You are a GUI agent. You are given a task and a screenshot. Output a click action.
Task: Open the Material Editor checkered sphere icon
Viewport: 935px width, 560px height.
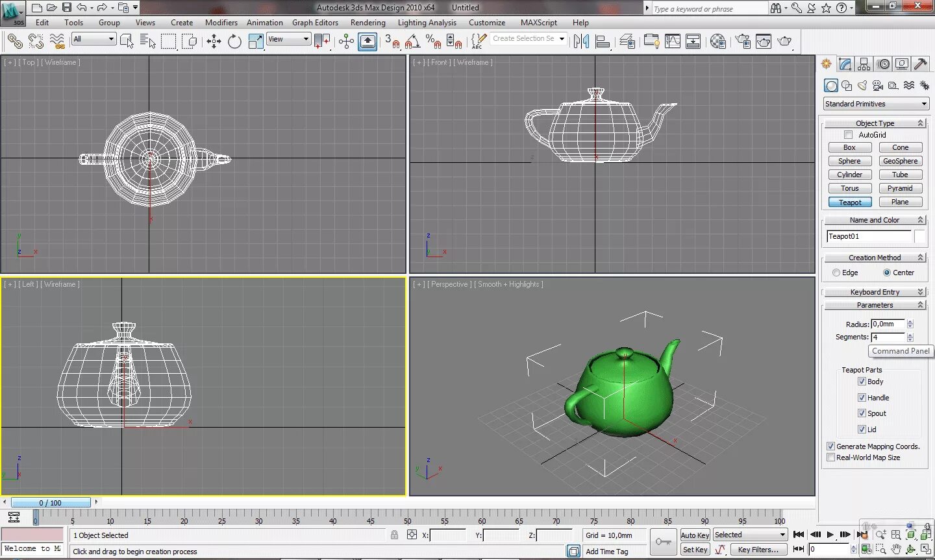point(718,42)
